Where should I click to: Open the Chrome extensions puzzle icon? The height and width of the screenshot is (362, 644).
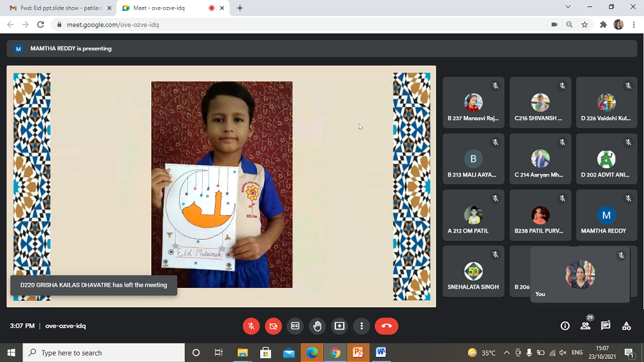(x=603, y=24)
